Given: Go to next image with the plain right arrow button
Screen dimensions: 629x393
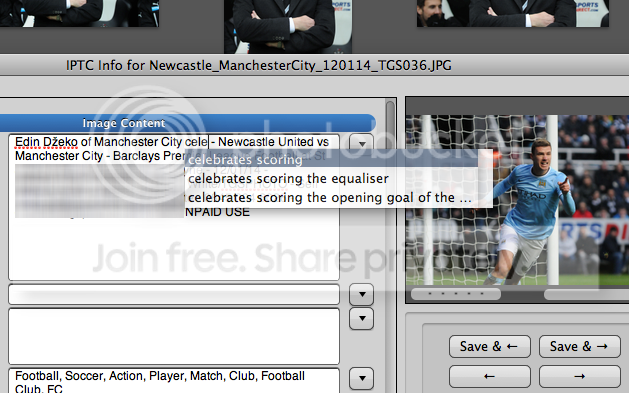Looking at the screenshot, I should (x=579, y=376).
